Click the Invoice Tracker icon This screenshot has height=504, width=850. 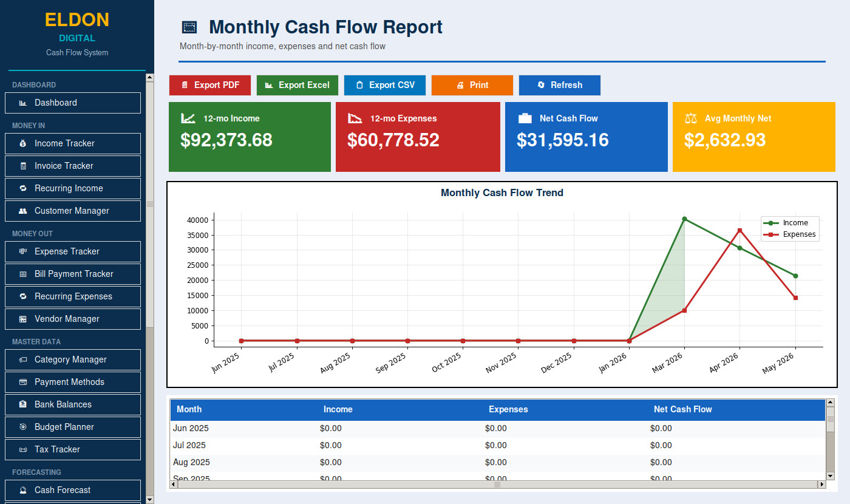[23, 166]
